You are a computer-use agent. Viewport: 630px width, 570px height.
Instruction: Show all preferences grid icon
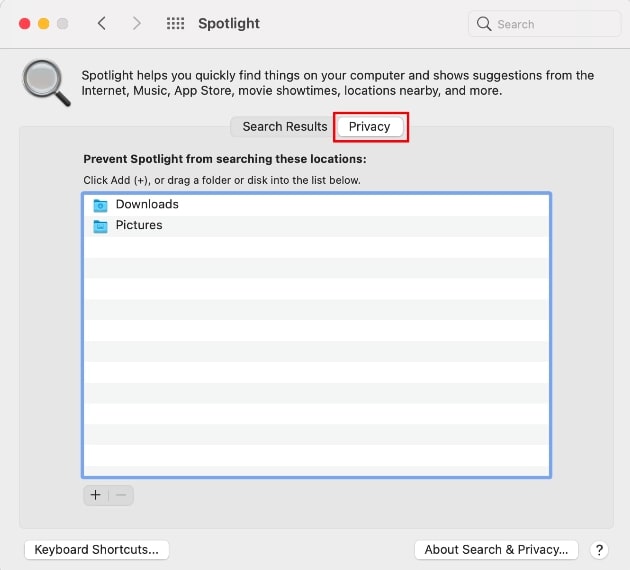(176, 23)
